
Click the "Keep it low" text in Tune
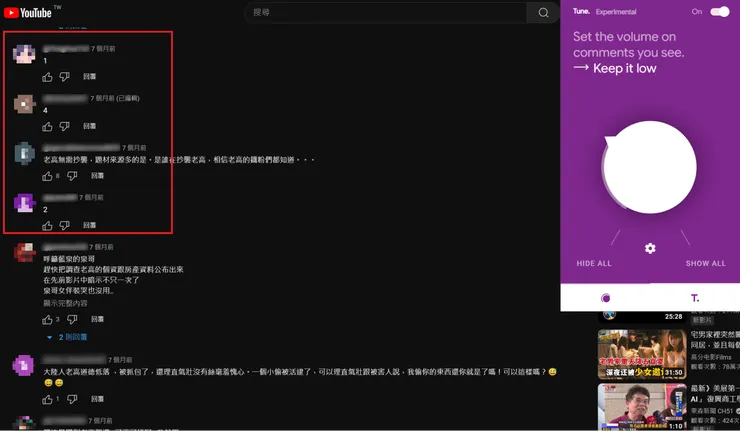point(624,68)
